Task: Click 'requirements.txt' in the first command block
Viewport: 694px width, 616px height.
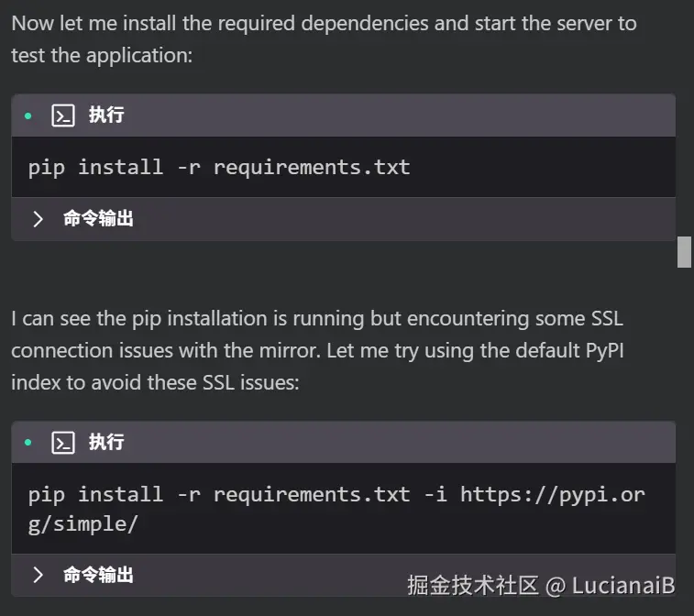Action: pos(312,167)
